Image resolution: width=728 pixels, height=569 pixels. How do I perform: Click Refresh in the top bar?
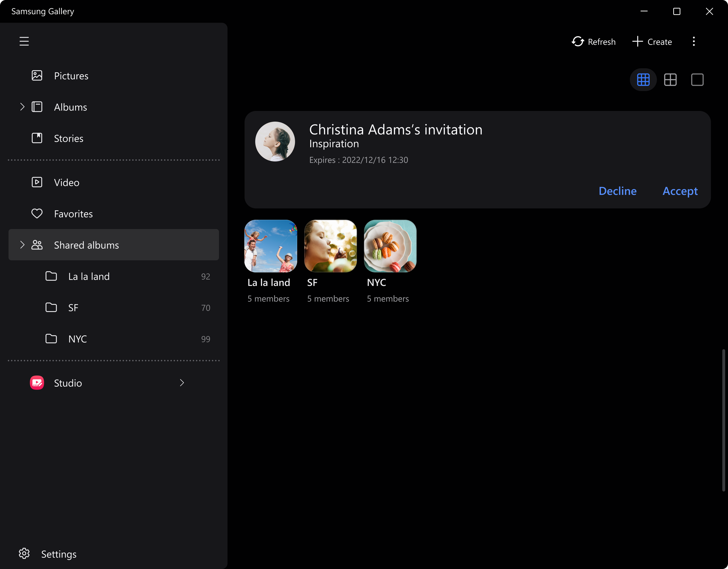tap(594, 41)
